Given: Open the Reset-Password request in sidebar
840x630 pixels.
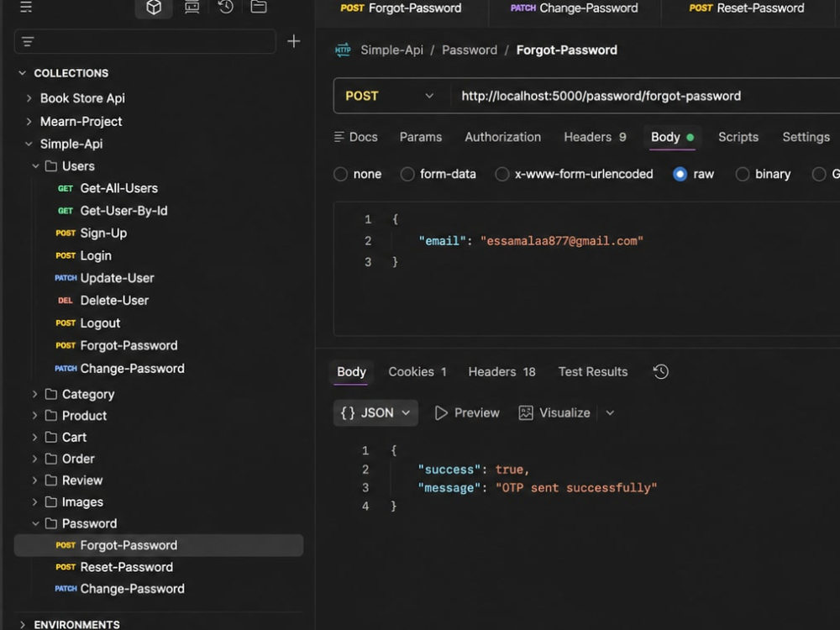Looking at the screenshot, I should coord(127,567).
